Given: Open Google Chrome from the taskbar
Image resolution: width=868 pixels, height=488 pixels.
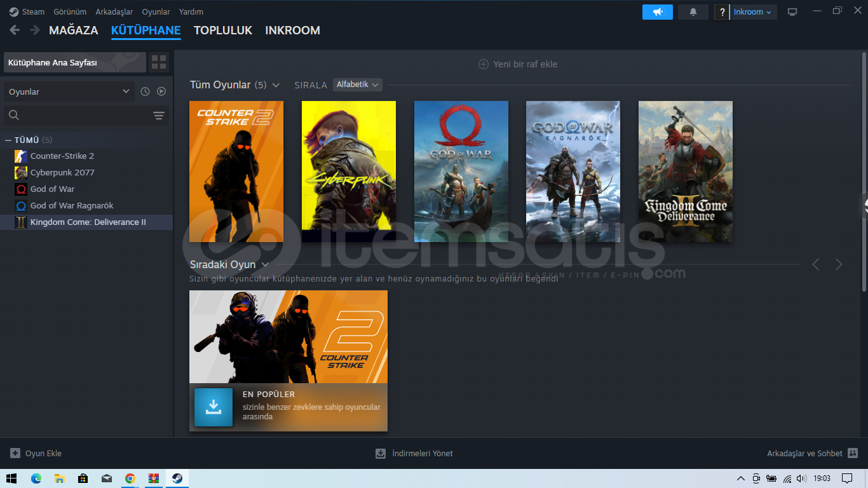Looking at the screenshot, I should [x=130, y=478].
